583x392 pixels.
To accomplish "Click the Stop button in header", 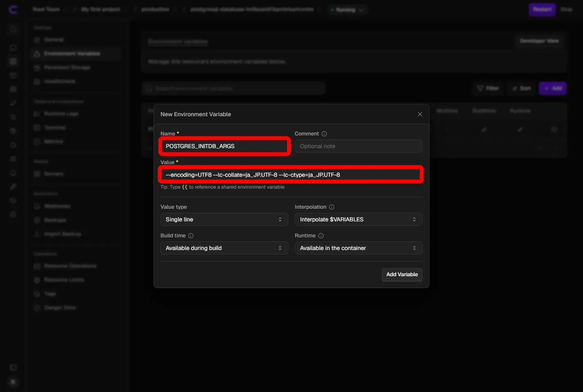I will tap(567, 9).
